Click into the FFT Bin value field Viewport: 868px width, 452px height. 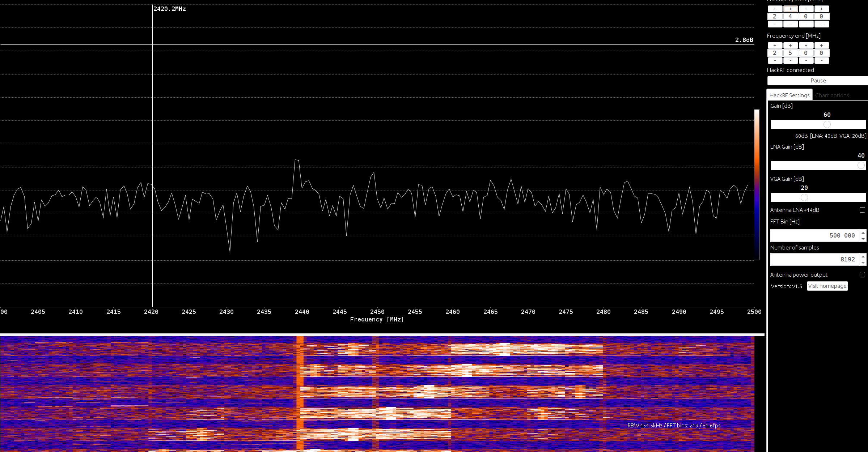pyautogui.click(x=814, y=236)
